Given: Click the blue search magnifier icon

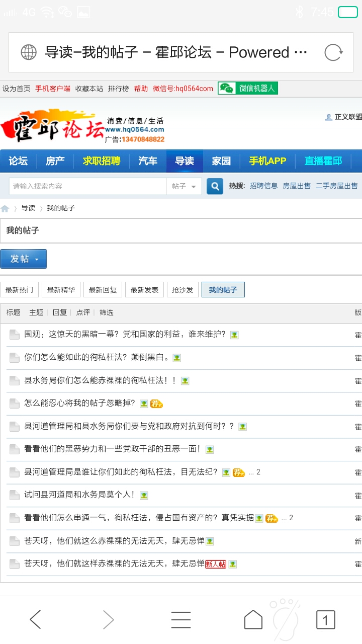Looking at the screenshot, I should tap(215, 186).
